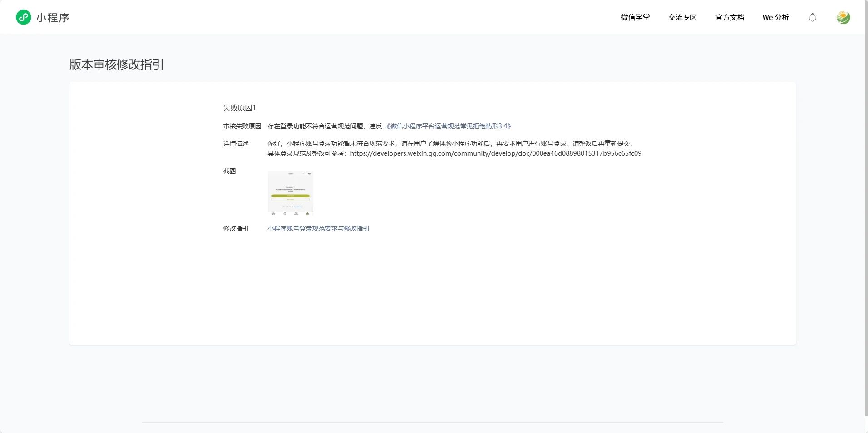Click the 存在登录功能不符合运营规范问题 text
Viewport: 868px width, 433px height.
coord(315,126)
